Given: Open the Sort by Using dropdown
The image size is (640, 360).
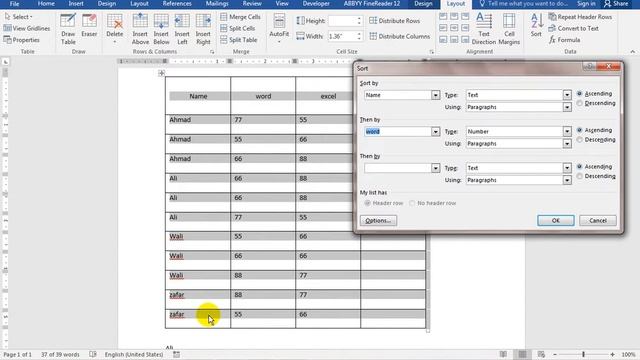Looking at the screenshot, I should [567, 107].
